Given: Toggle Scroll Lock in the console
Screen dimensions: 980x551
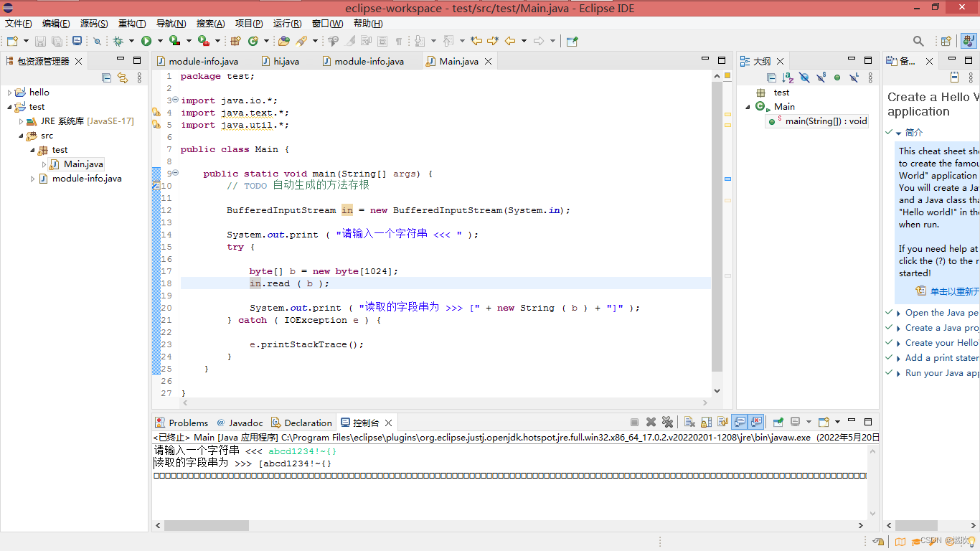Looking at the screenshot, I should pyautogui.click(x=706, y=422).
